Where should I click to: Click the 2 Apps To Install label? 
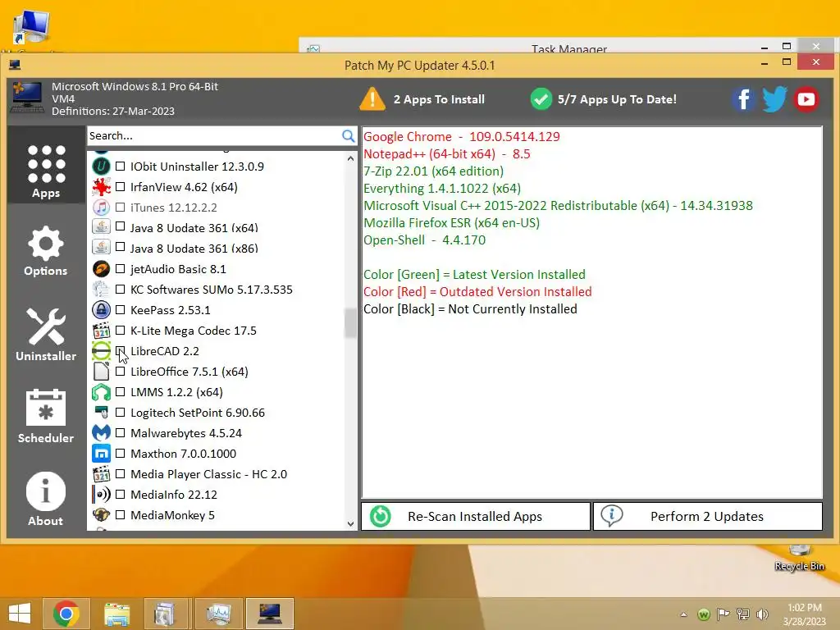440,99
